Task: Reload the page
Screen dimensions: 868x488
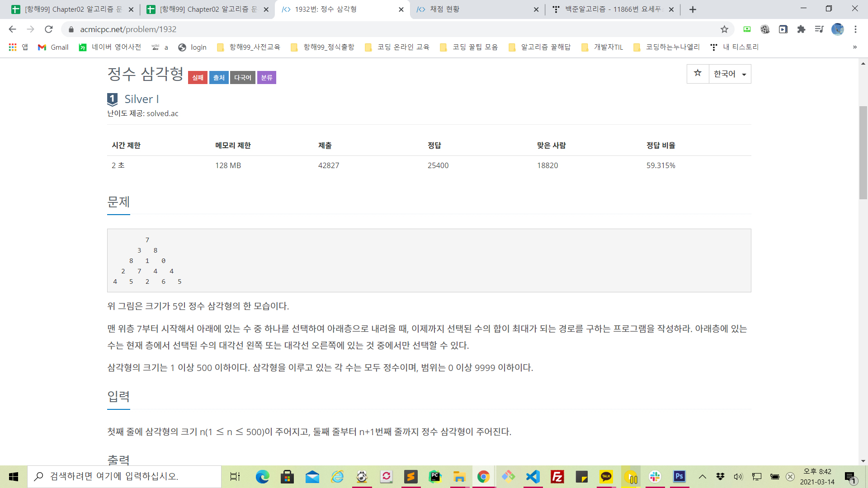Action: pos(49,29)
